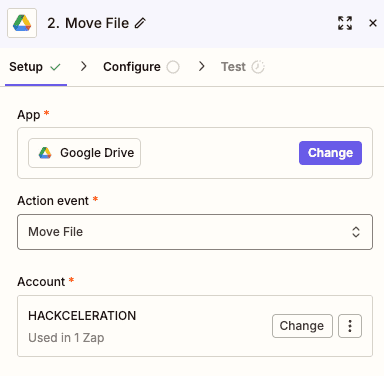The image size is (384, 376).
Task: Open the account three-dot options menu
Action: tap(350, 326)
